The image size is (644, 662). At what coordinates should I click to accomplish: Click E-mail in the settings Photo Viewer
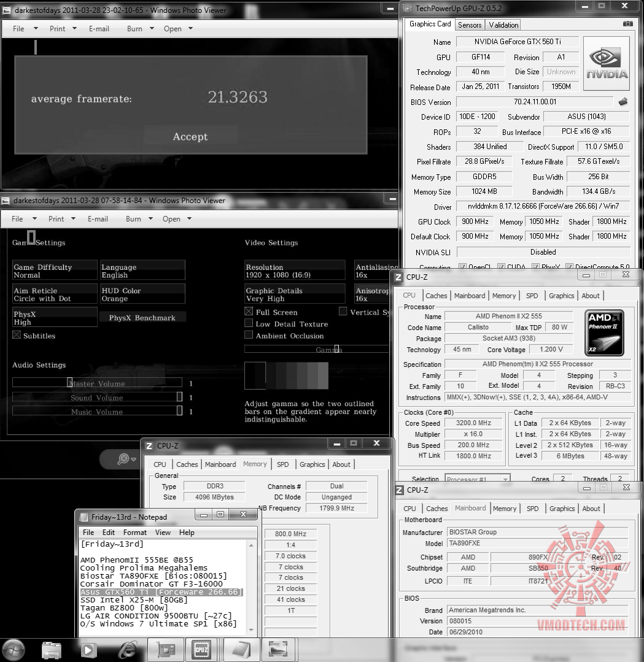coord(98,219)
